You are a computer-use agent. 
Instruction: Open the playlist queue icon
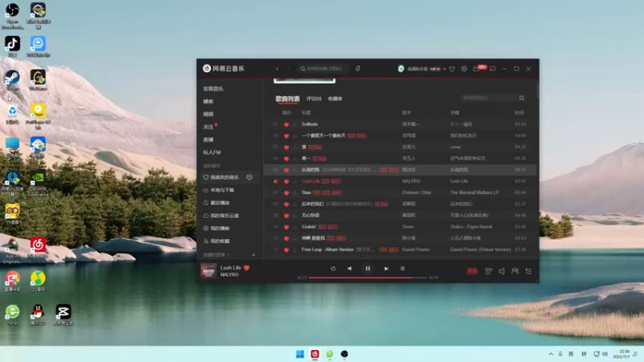pos(529,271)
